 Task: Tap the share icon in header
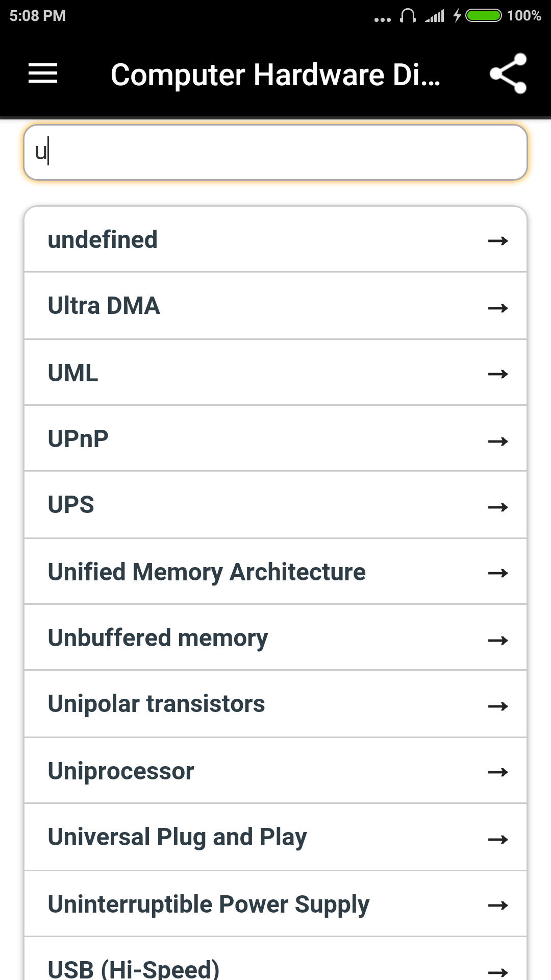tap(508, 73)
